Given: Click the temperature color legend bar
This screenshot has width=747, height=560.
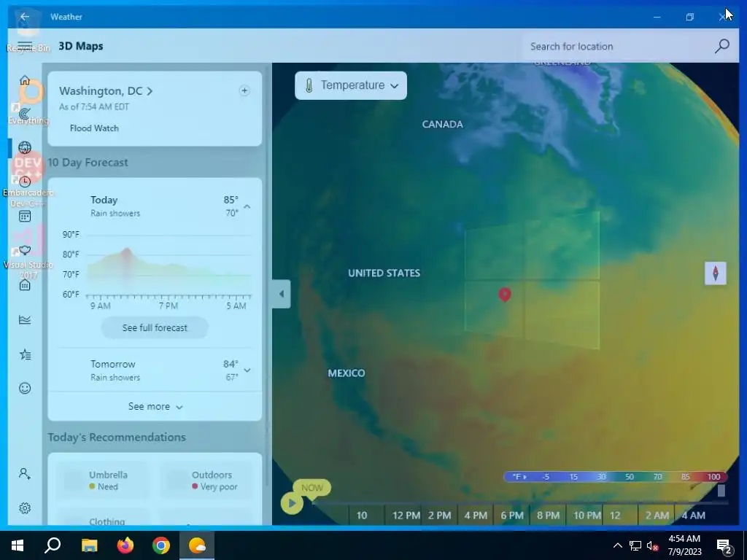Looking at the screenshot, I should click(x=616, y=477).
